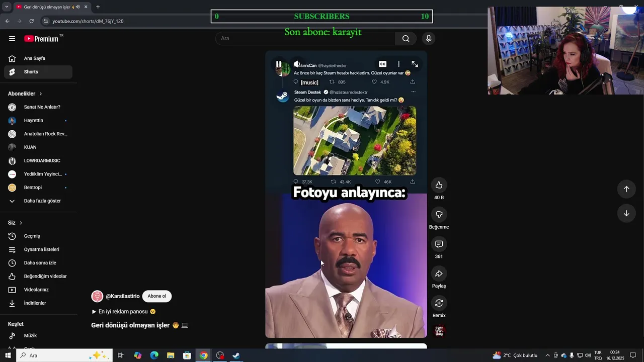Click the search magnifier button
The image size is (644, 362).
(406, 39)
